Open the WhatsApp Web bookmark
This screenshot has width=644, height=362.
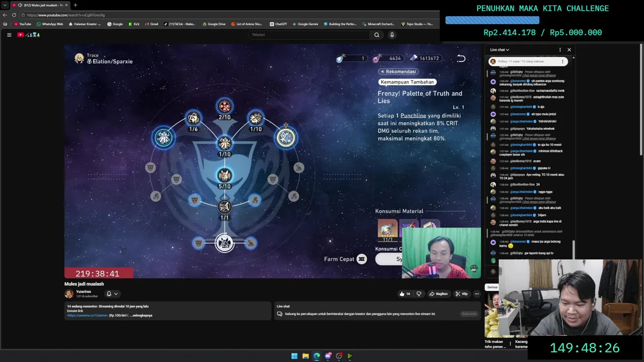click(50, 24)
